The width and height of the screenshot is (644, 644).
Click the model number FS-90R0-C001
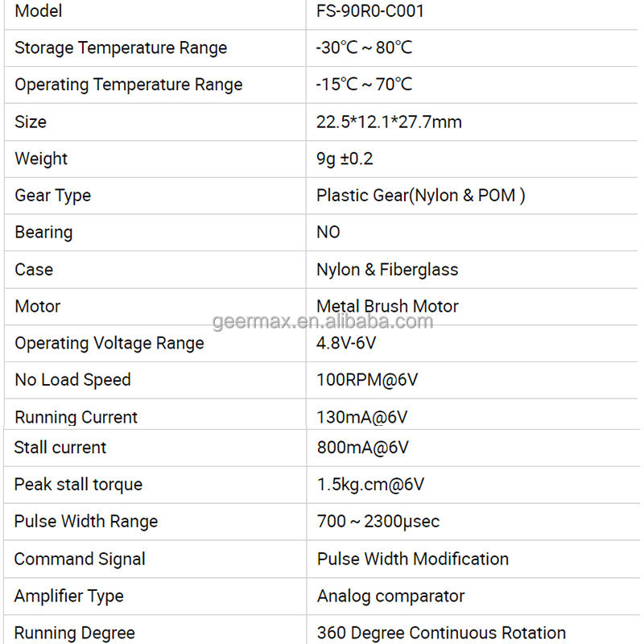click(370, 11)
